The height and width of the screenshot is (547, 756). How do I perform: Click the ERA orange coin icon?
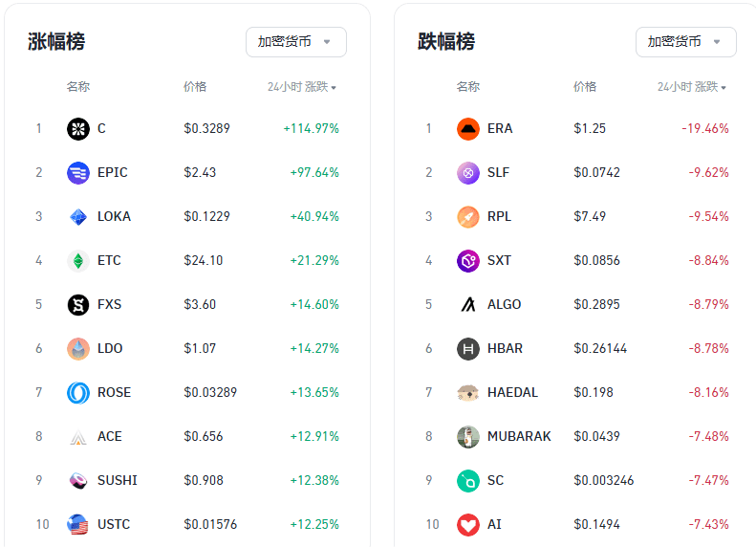(x=468, y=129)
